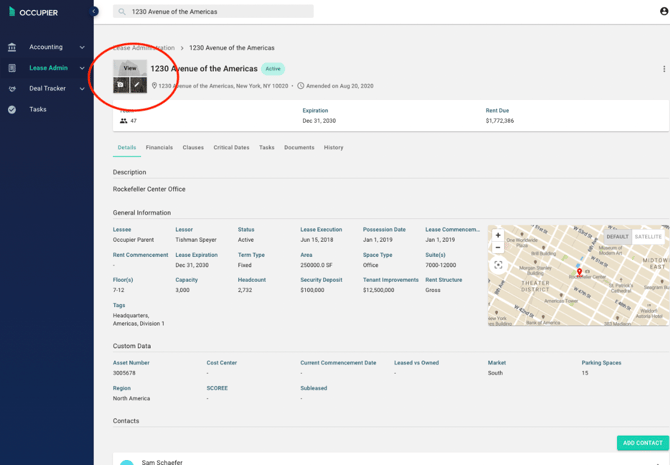
Task: Click the pencil edit icon on photo
Action: coord(138,85)
